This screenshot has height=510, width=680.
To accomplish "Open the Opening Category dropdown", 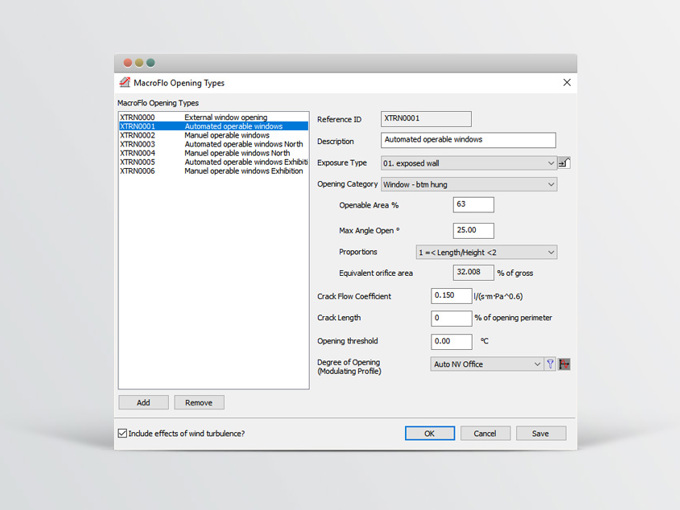I will point(551,184).
